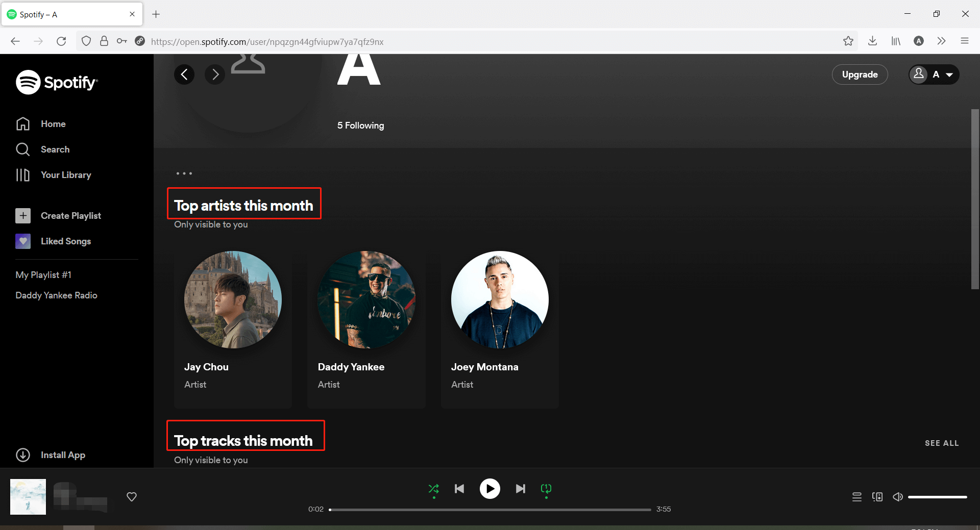Open Spotify Search page
Viewport: 980px width, 530px height.
click(43, 149)
